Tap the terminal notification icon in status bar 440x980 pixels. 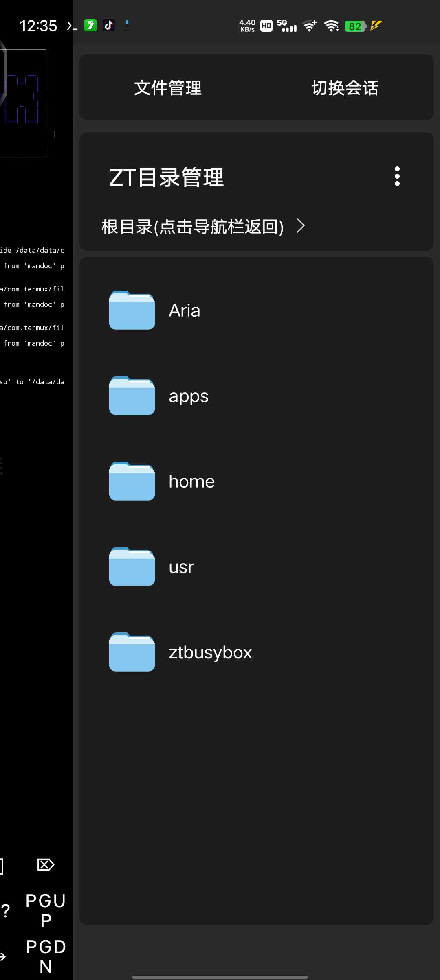point(72,26)
